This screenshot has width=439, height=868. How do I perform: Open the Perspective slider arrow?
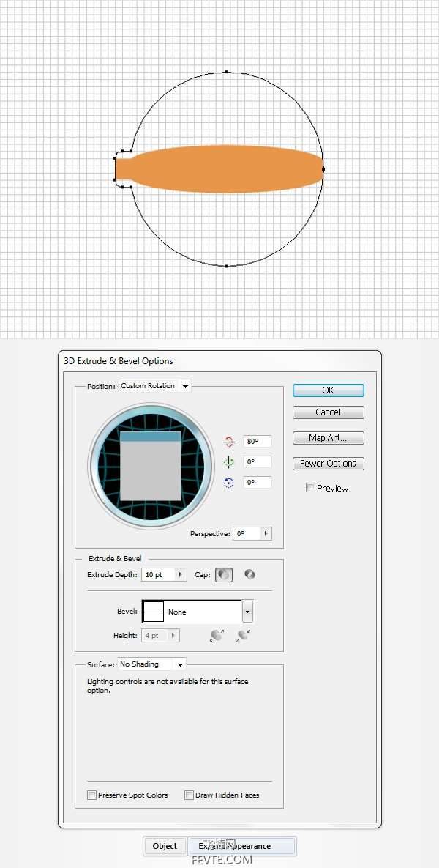coord(266,534)
